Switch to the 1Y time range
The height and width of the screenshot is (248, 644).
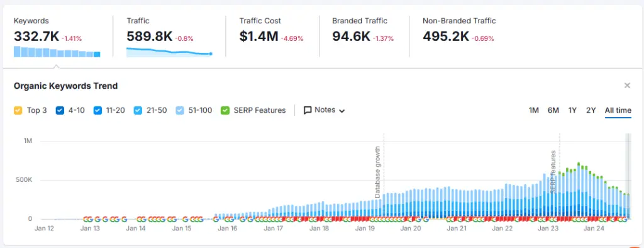(572, 110)
